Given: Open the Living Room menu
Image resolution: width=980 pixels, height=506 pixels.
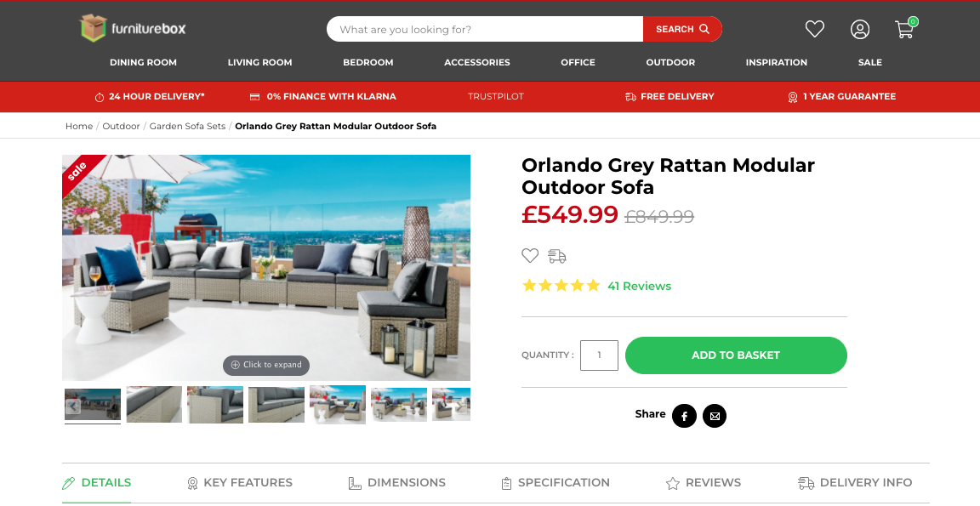Looking at the screenshot, I should tap(259, 62).
